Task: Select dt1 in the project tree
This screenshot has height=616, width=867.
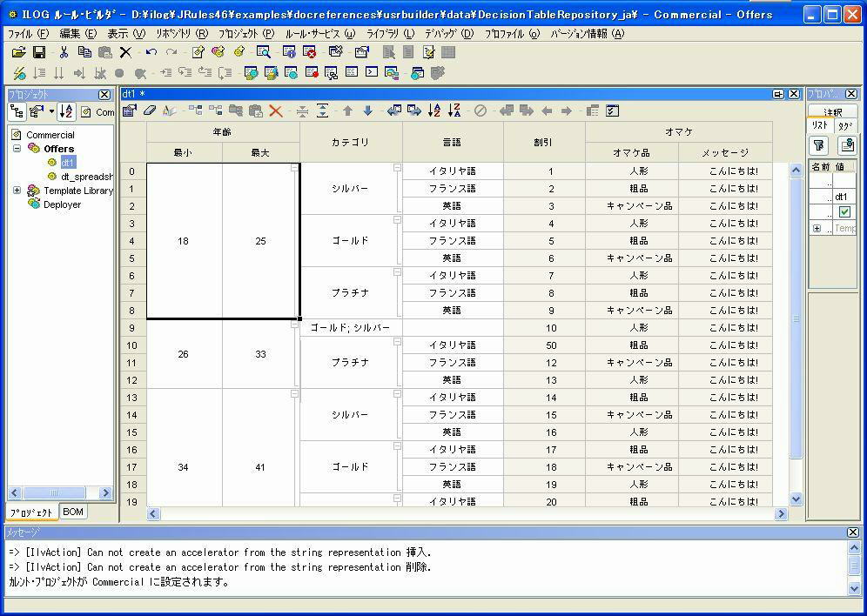Action: 68,163
